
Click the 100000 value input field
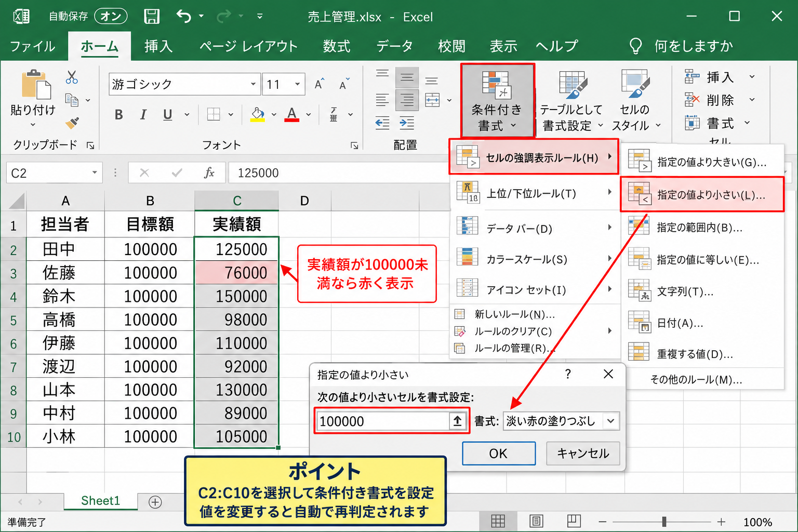[382, 421]
